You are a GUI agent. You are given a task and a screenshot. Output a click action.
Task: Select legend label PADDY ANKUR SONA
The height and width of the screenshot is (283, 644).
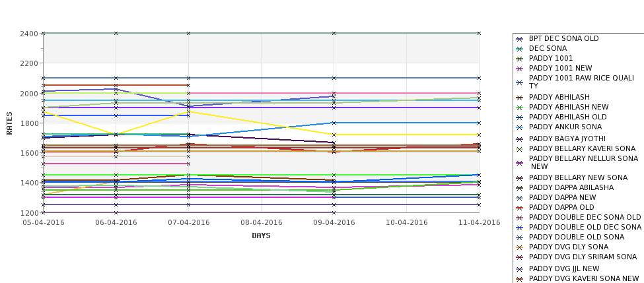coord(565,127)
